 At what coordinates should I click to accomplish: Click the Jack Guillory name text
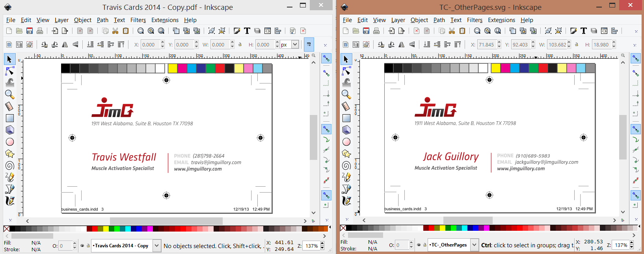451,157
